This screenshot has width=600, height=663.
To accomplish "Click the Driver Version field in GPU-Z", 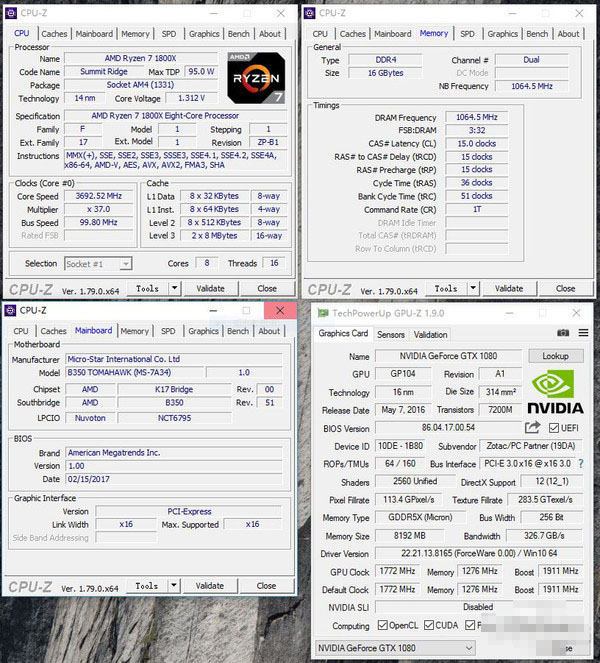I will [479, 553].
